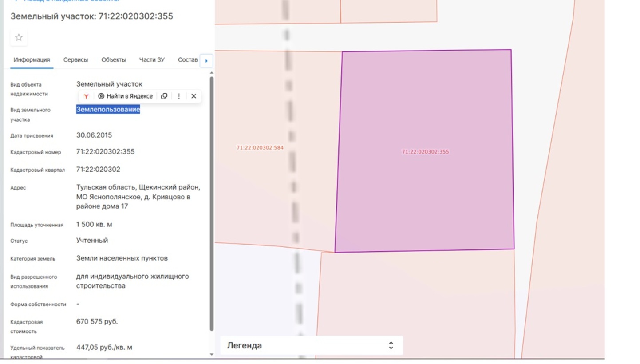
Task: Click the address text 'Тульская область, Щекинский район'
Action: point(138,187)
